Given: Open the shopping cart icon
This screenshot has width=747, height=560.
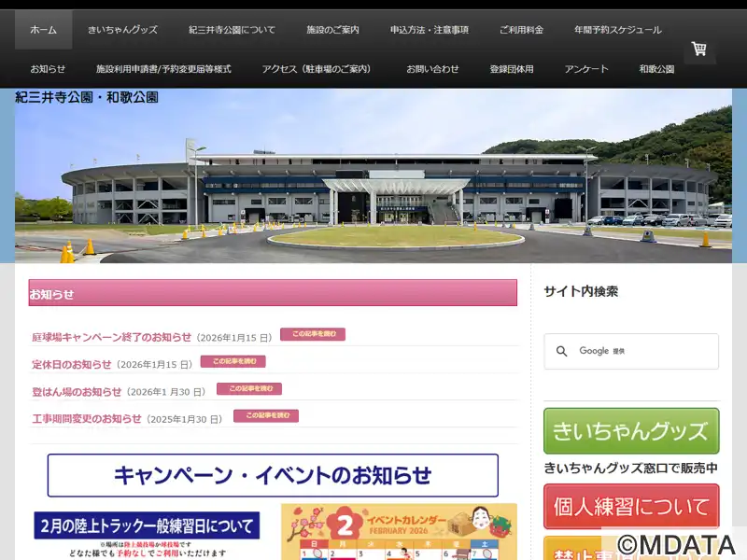Looking at the screenshot, I should coord(698,49).
